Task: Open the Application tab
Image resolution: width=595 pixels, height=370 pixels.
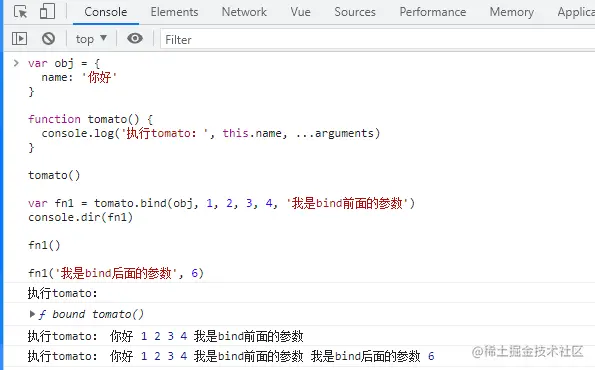Action: [576, 12]
